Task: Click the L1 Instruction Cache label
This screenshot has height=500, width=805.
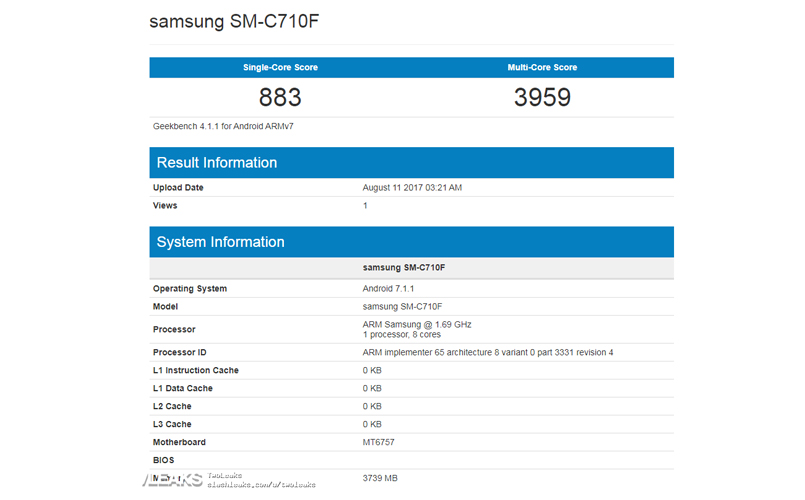Action: (196, 370)
